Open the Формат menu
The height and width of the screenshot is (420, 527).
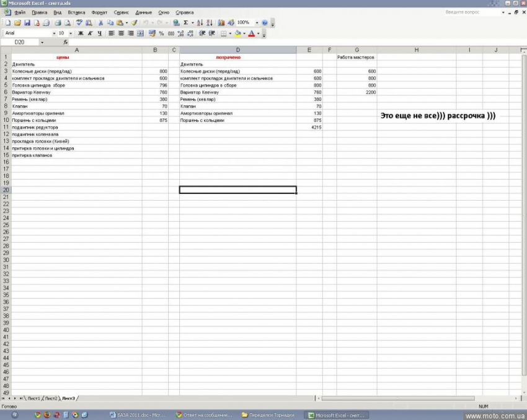[x=99, y=12]
